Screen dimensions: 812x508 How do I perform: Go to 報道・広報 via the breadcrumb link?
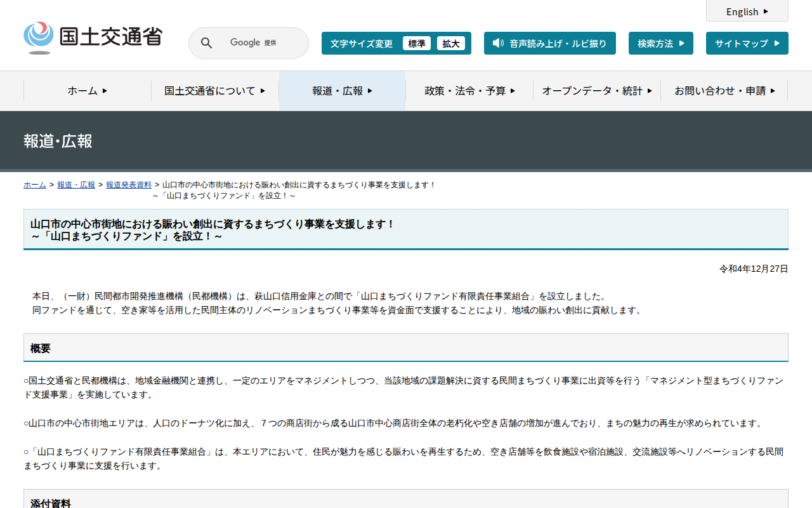pos(76,185)
